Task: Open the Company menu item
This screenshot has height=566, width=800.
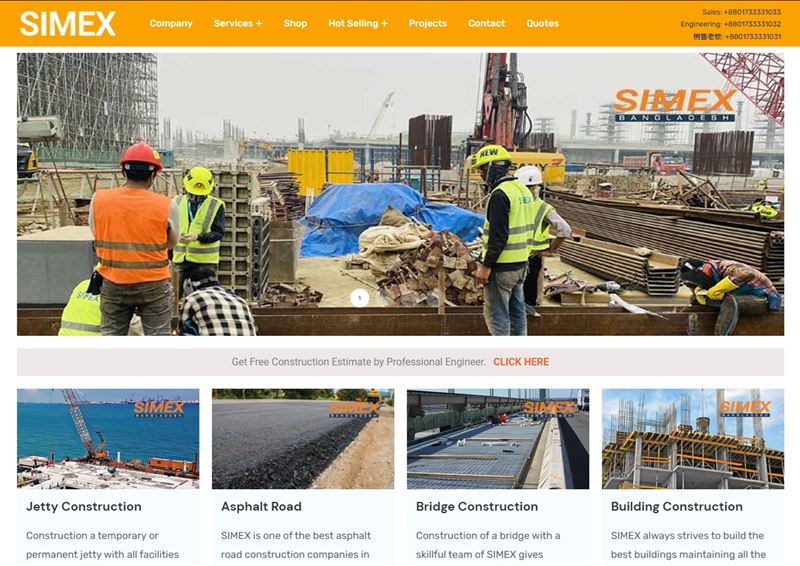Action: click(171, 23)
